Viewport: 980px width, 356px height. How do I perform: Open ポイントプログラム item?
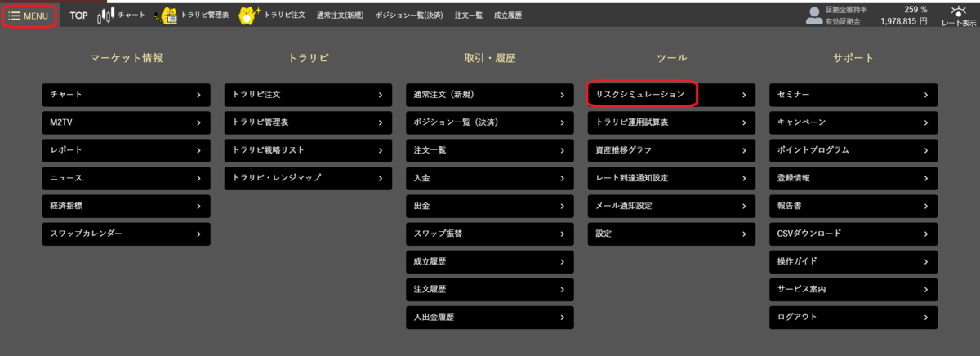pos(853,150)
